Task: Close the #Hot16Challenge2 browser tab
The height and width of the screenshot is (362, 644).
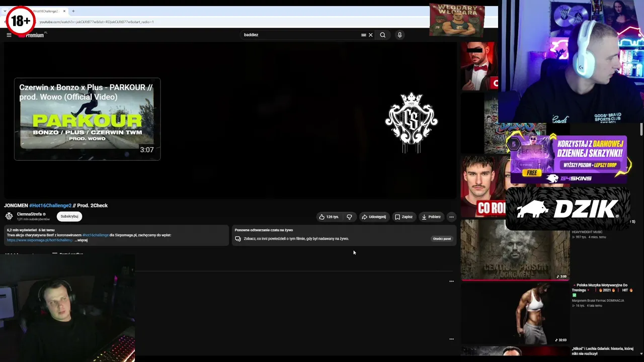Action: [x=64, y=11]
